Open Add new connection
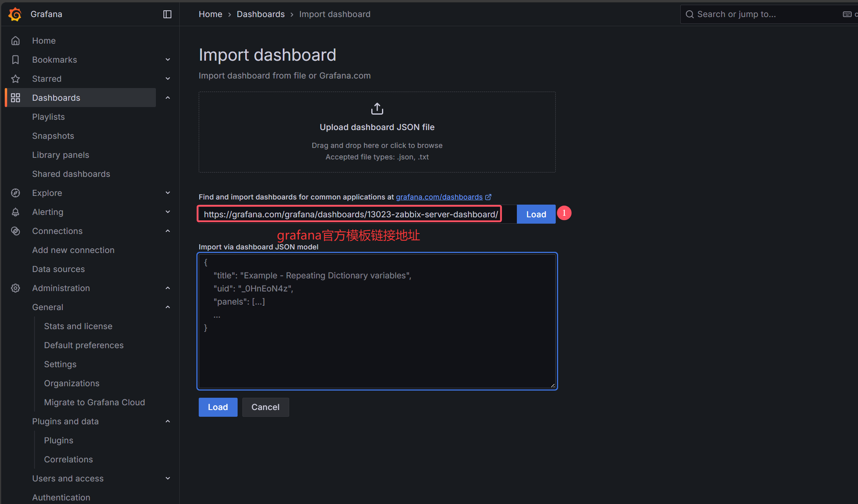858x504 pixels. point(73,250)
